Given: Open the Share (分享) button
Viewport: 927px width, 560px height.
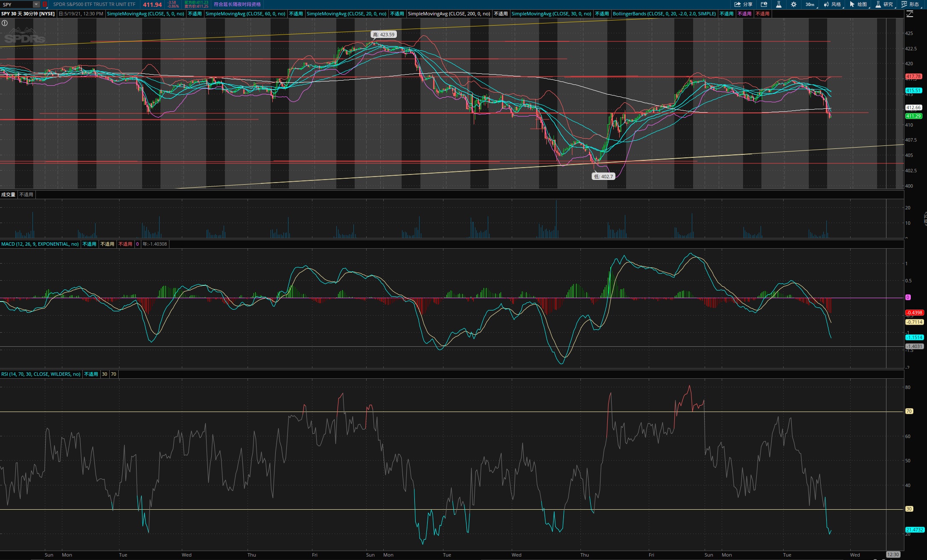Looking at the screenshot, I should [x=743, y=4].
